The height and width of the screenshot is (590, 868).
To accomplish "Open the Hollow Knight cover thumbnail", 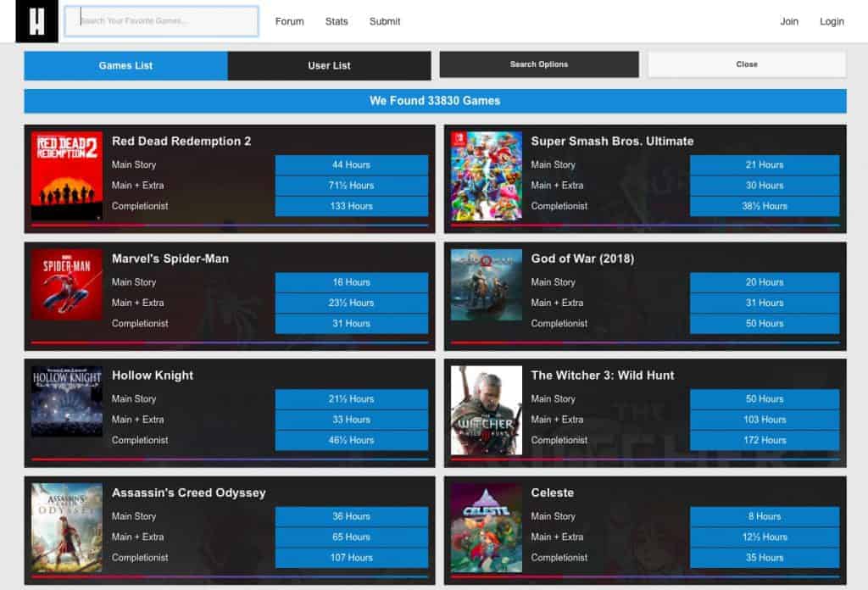I will [66, 402].
